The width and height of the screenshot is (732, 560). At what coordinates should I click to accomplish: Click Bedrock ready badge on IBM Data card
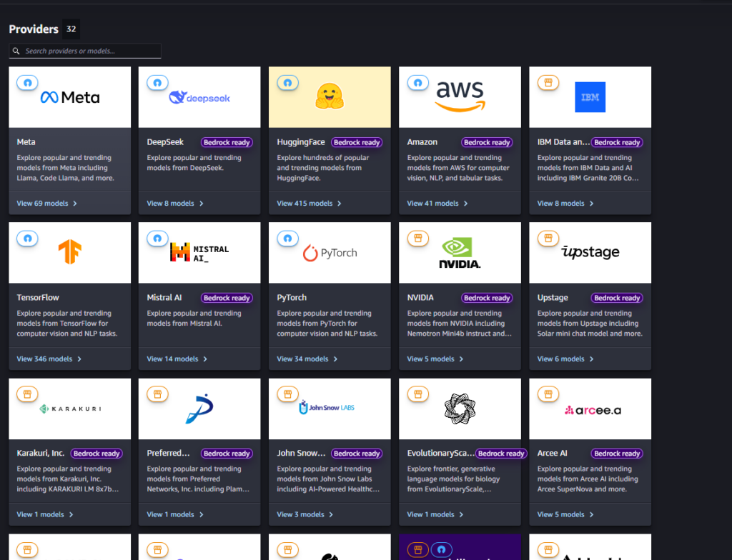click(x=617, y=142)
